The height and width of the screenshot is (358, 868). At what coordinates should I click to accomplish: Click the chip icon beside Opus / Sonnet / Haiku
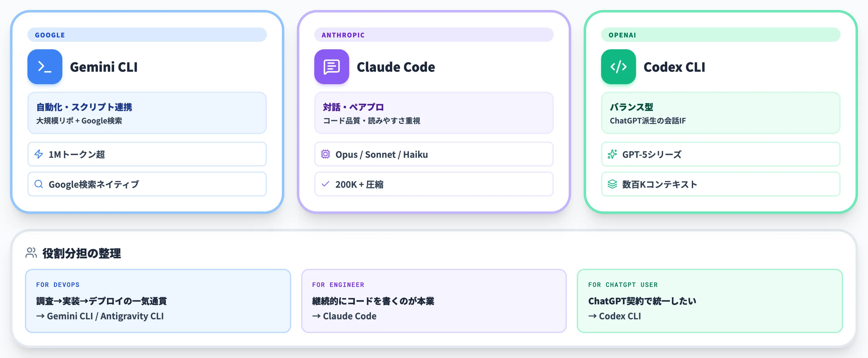[x=325, y=154]
